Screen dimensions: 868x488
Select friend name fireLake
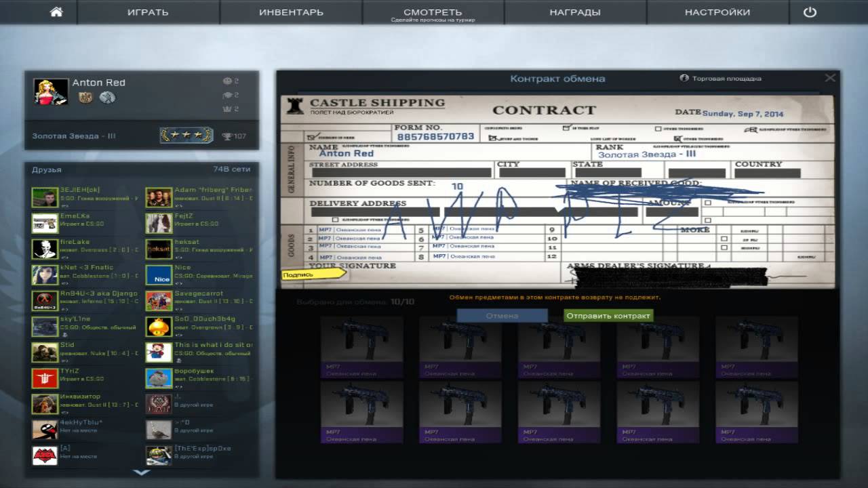point(75,242)
